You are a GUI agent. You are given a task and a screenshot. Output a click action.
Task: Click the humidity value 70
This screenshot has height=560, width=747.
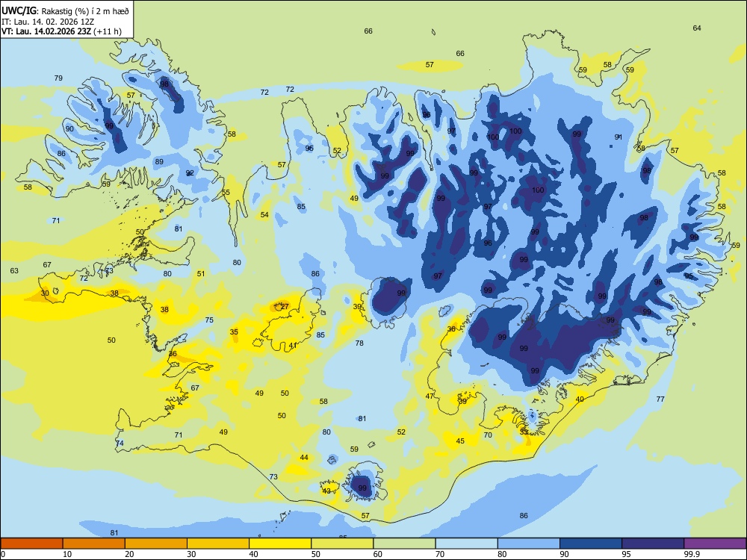(x=488, y=435)
